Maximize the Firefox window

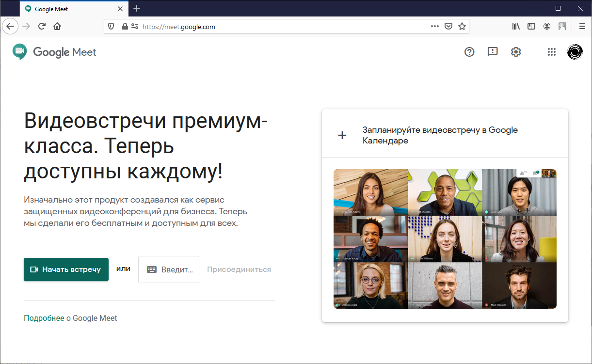point(558,8)
